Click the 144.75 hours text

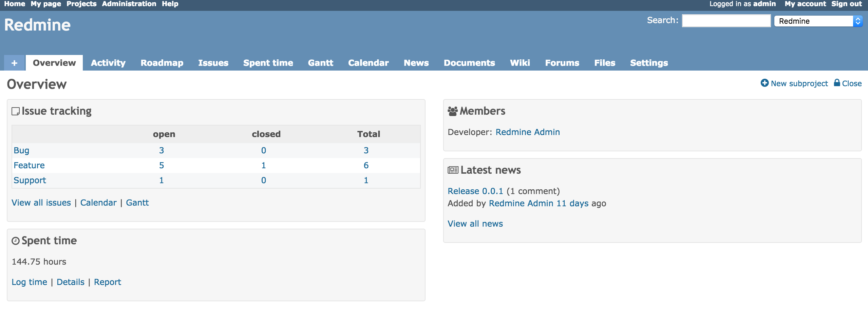point(39,262)
